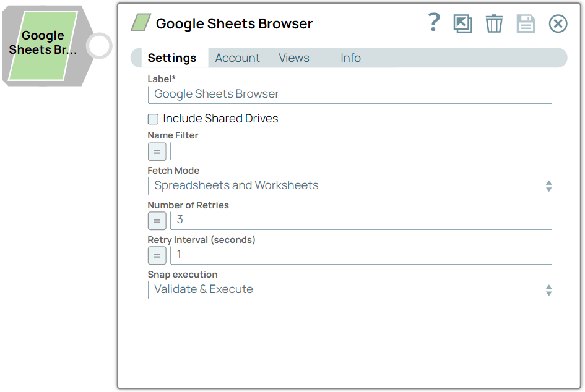Click the snap's circular output connector
This screenshot has width=585, height=392.
(99, 46)
